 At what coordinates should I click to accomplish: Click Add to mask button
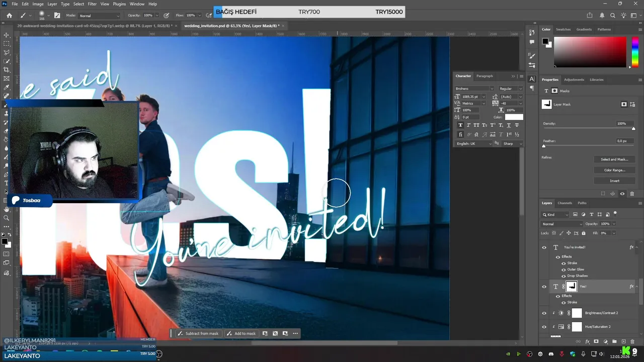[241, 333]
